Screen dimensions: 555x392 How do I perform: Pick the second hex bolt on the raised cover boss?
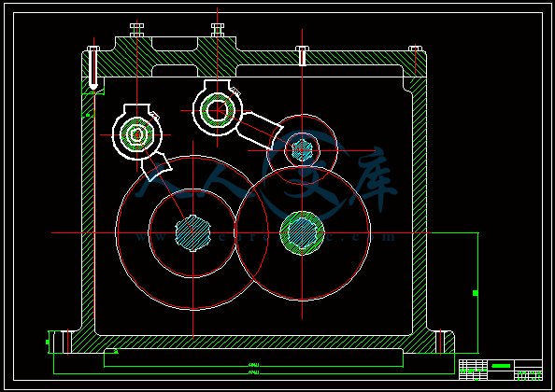(x=218, y=30)
